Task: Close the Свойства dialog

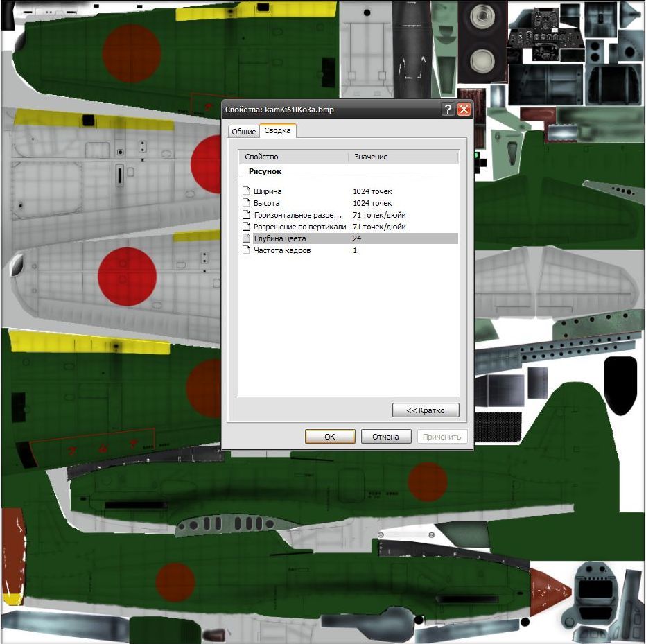Action: [464, 110]
